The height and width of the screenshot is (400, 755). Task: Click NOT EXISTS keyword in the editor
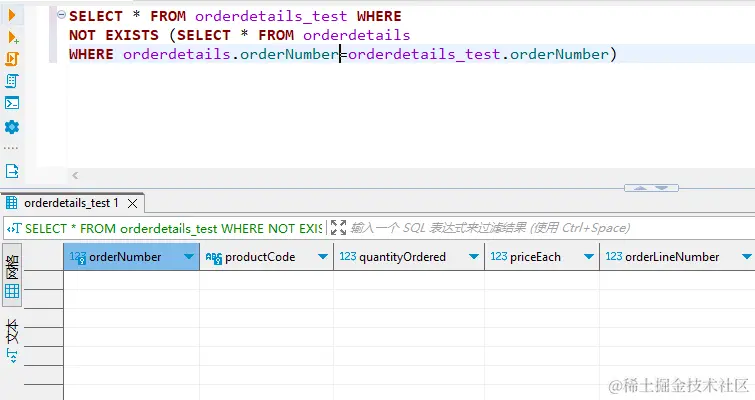tap(114, 35)
